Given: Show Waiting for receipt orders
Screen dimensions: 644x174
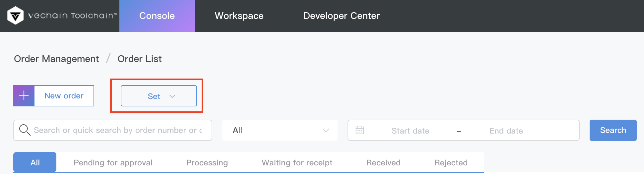Looking at the screenshot, I should tap(297, 162).
